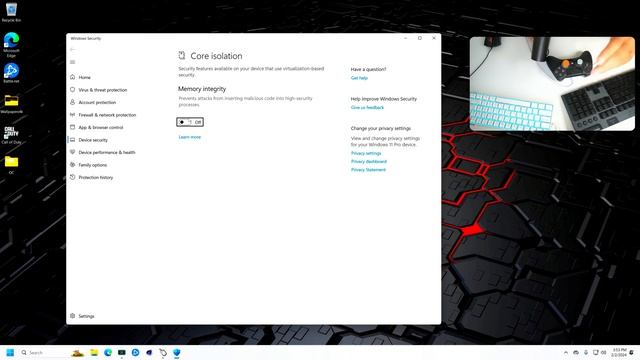Viewport: 640px width, 360px height.
Task: Select the Battle.net desktop icon
Action: tap(11, 73)
